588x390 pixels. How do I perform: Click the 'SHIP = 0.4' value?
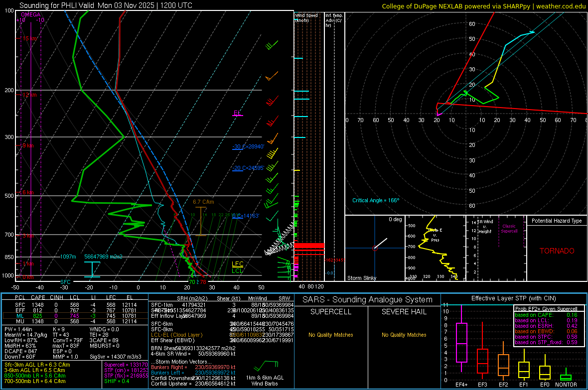point(117,381)
